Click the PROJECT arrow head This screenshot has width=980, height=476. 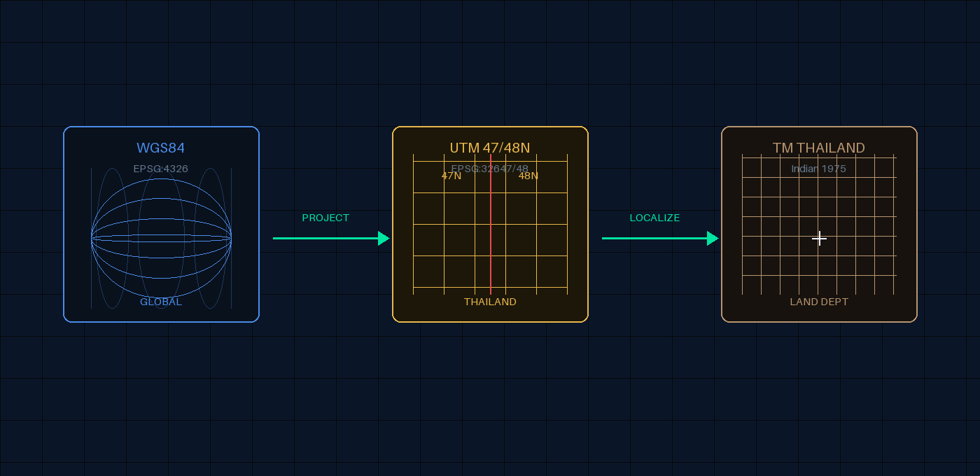tap(384, 239)
